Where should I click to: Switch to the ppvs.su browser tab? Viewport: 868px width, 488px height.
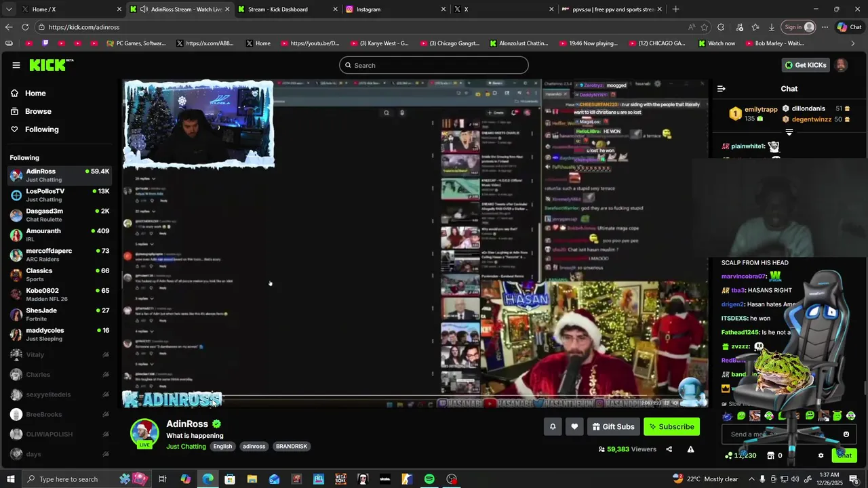click(x=610, y=9)
